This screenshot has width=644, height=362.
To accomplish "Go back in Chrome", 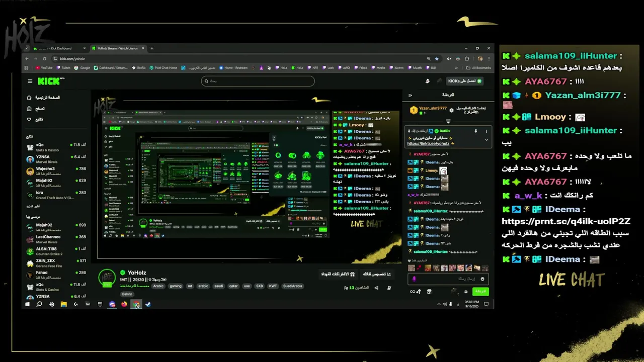I will tap(27, 59).
